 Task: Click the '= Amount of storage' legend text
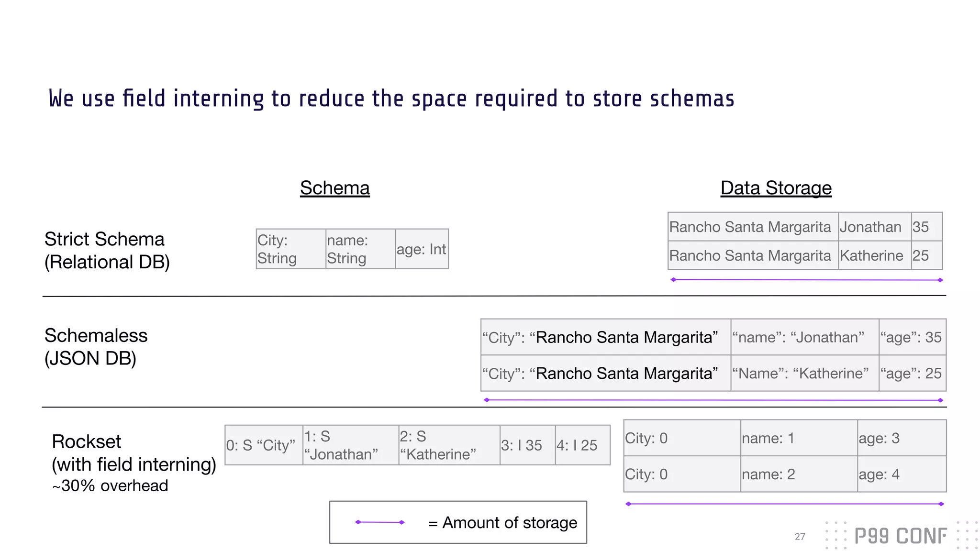502,523
